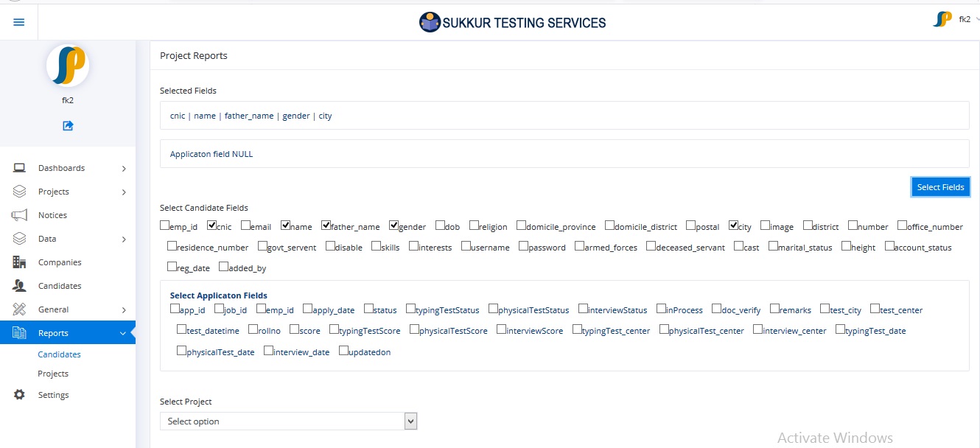The image size is (980, 448).
Task: Open the Select Project dropdown
Action: (288, 421)
